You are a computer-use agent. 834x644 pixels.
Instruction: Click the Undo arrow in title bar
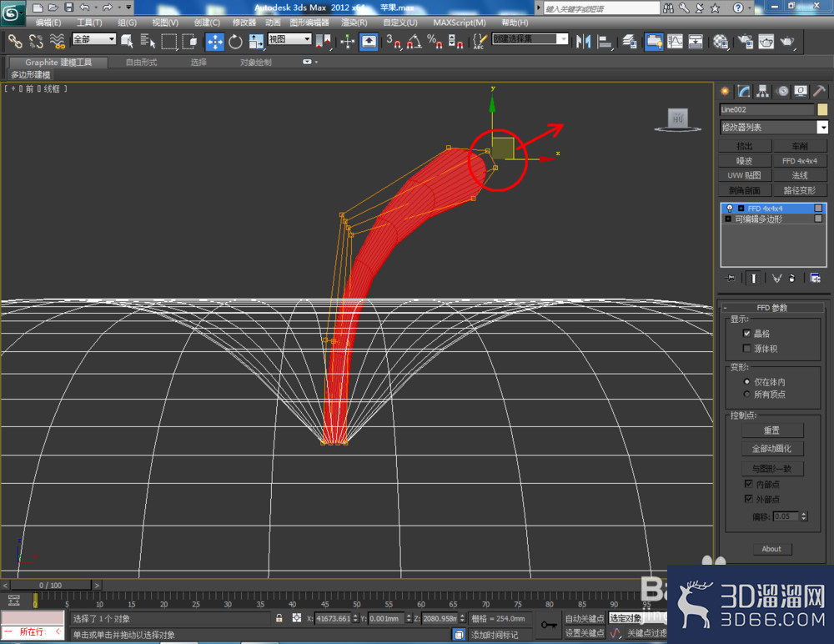[84, 8]
